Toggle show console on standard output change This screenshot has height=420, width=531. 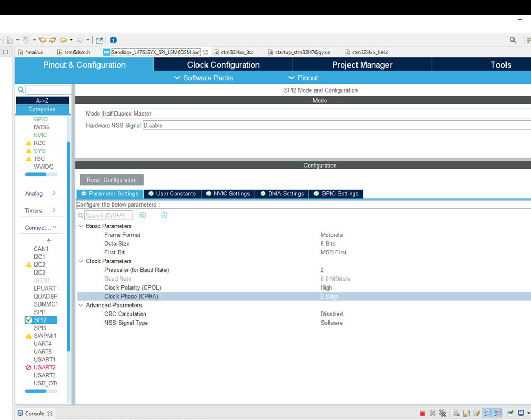[487, 413]
